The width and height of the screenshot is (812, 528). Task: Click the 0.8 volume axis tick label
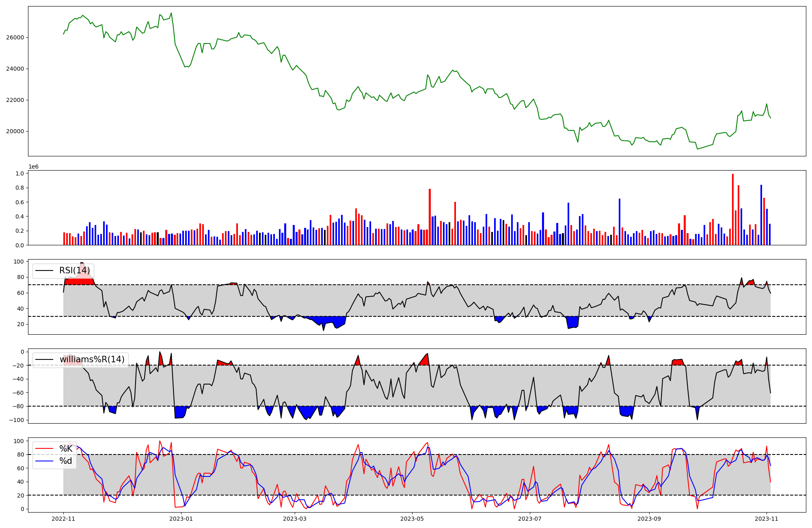(x=20, y=188)
